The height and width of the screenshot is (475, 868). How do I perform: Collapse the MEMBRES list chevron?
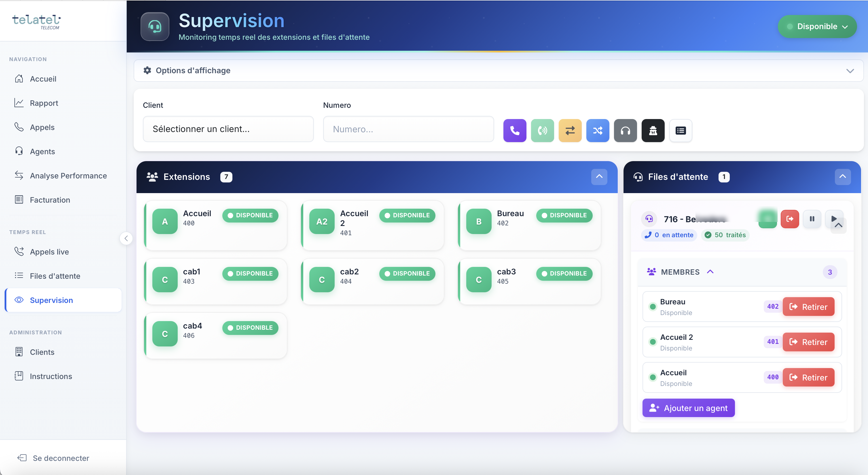tap(710, 272)
